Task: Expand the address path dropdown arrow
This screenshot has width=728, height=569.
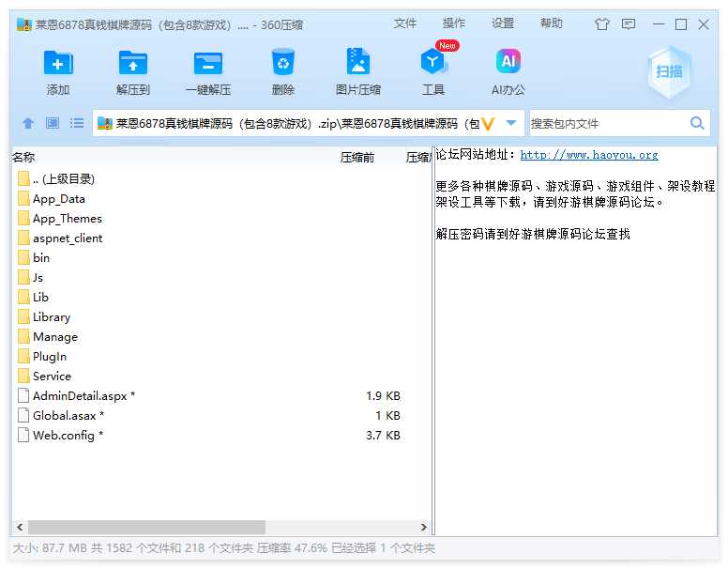Action: (511, 123)
